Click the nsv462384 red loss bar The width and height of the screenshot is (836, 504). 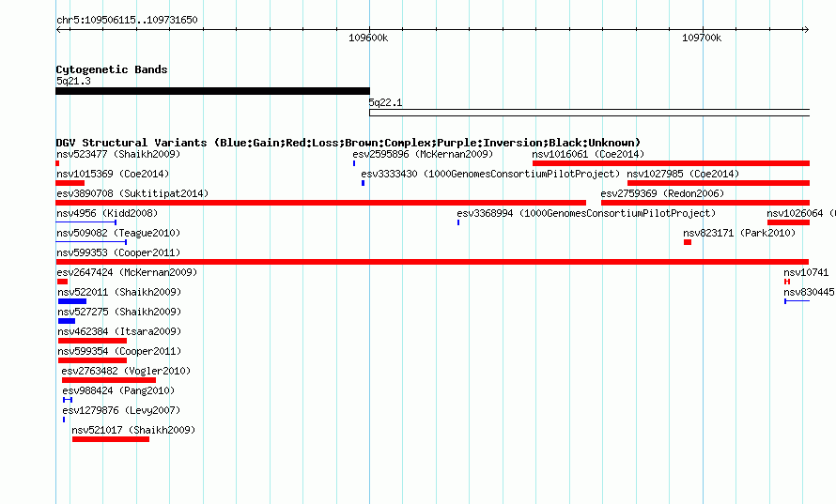tap(92, 341)
